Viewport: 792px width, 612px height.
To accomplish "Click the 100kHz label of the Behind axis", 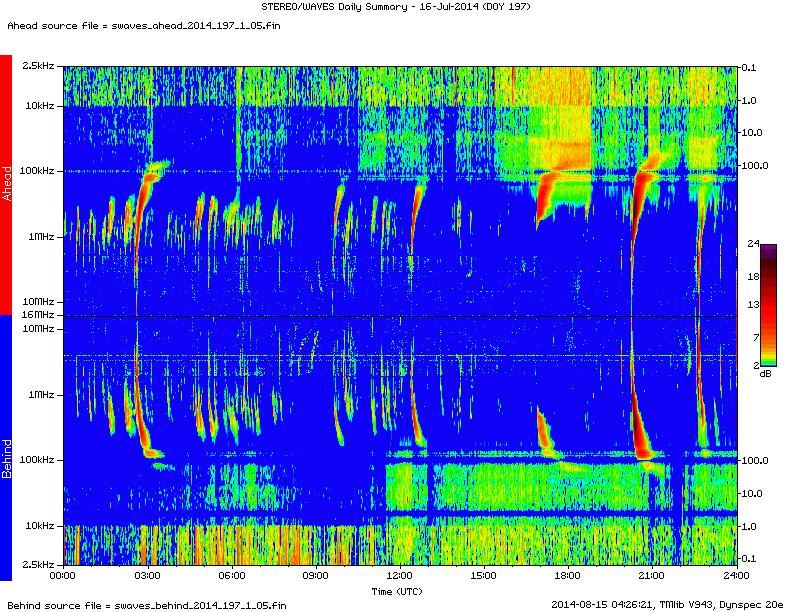I will click(x=37, y=460).
